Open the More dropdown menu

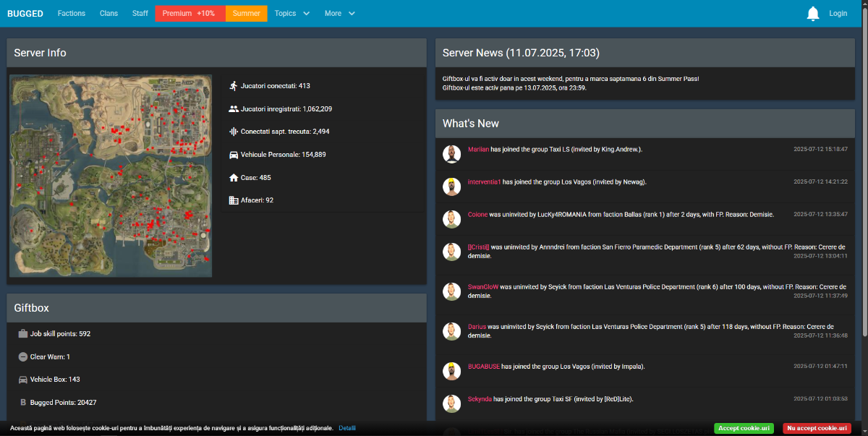pos(339,14)
